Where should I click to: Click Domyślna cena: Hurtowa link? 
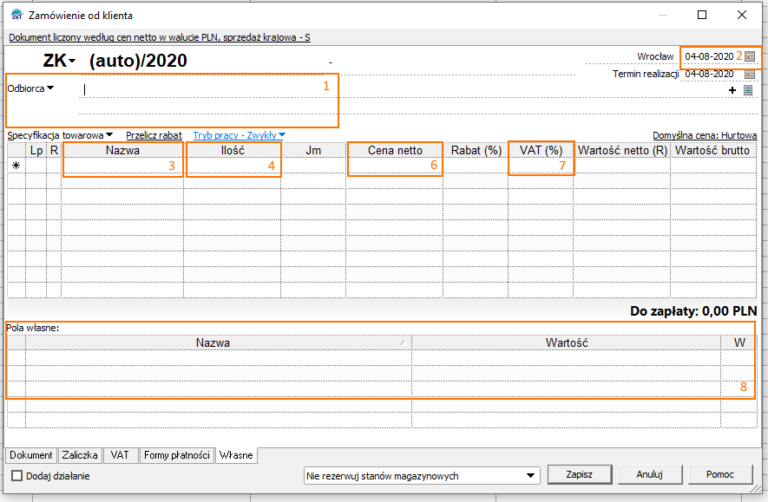click(702, 135)
